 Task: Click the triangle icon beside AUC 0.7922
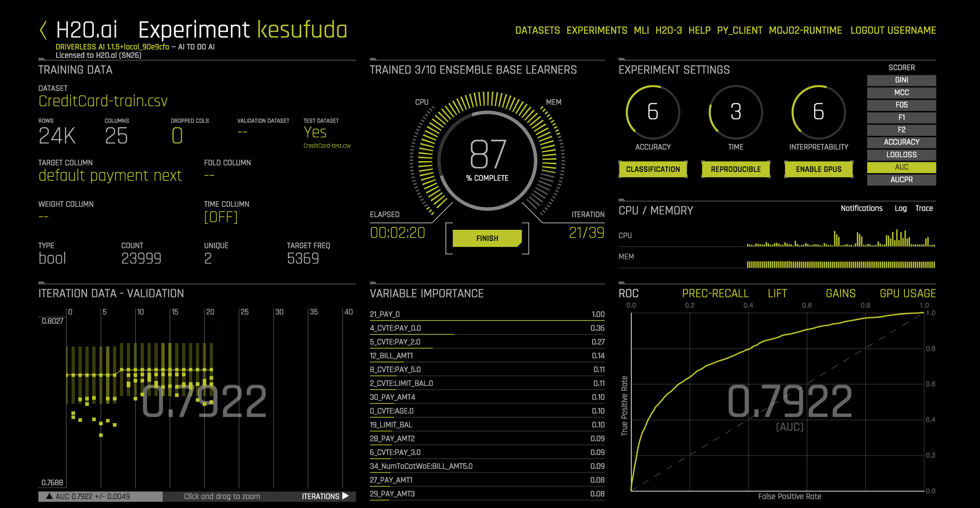49,496
